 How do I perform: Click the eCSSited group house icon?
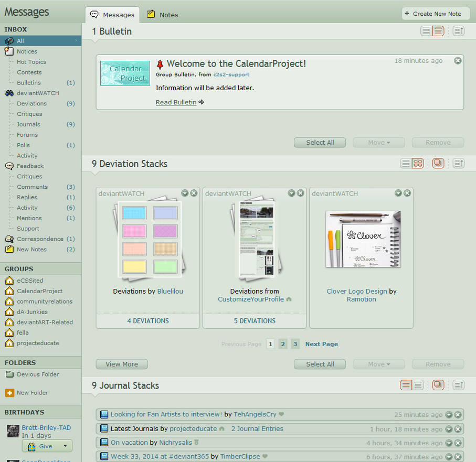click(9, 281)
